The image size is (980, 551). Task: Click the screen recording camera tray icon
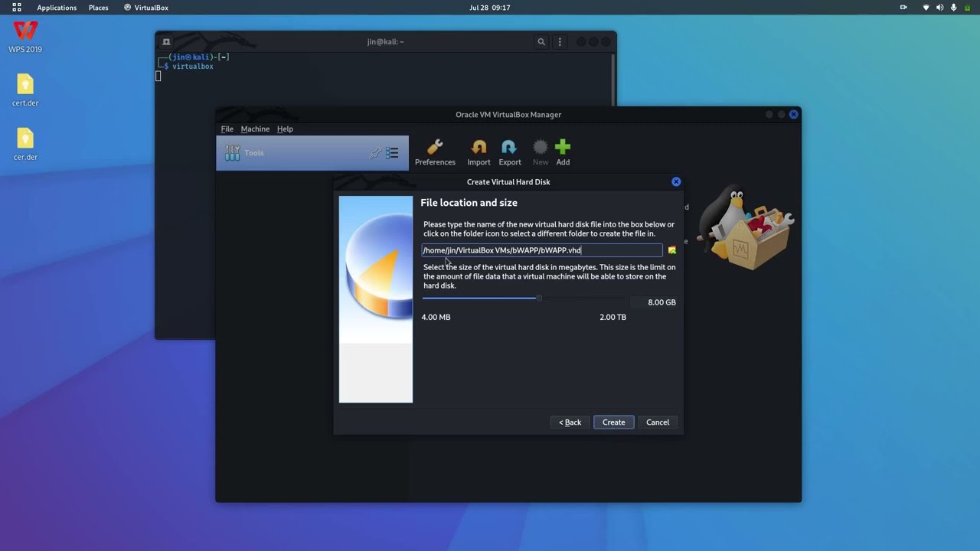(x=903, y=8)
